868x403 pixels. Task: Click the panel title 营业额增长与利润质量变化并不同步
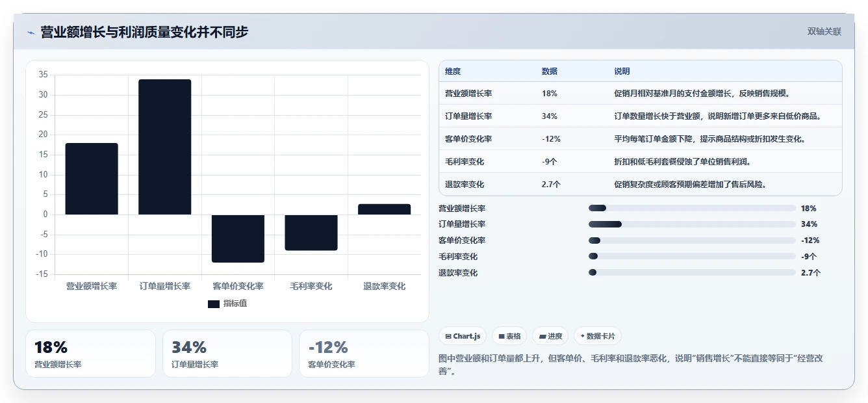(x=144, y=32)
